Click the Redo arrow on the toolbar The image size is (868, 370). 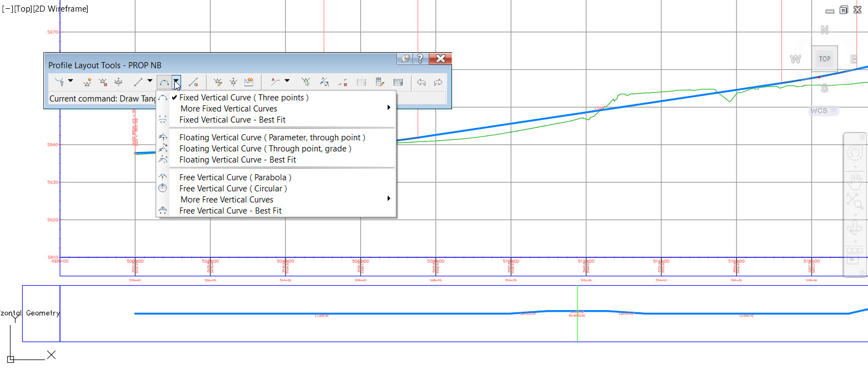tap(438, 82)
